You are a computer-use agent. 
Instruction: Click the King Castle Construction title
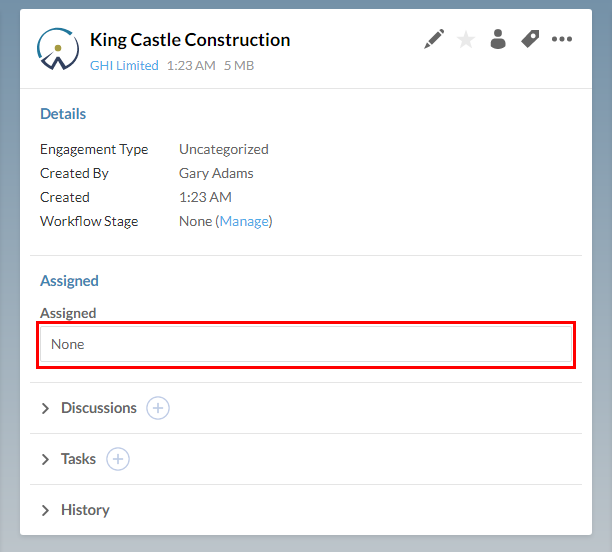(x=190, y=40)
